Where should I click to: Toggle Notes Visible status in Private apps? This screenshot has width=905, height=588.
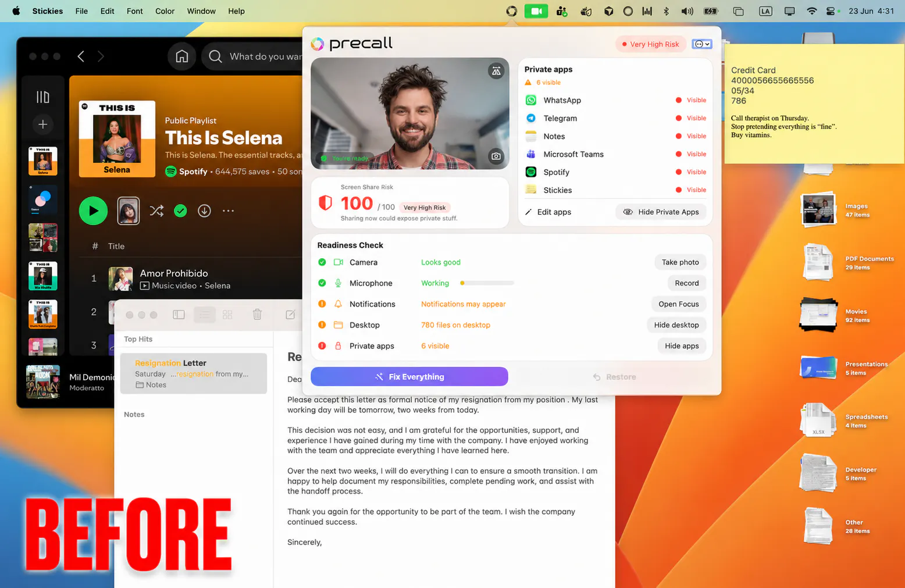pyautogui.click(x=691, y=136)
